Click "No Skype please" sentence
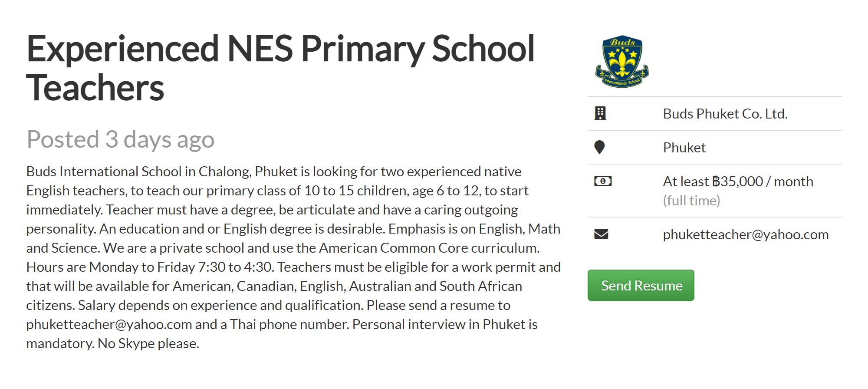The height and width of the screenshot is (389, 868). tap(148, 343)
